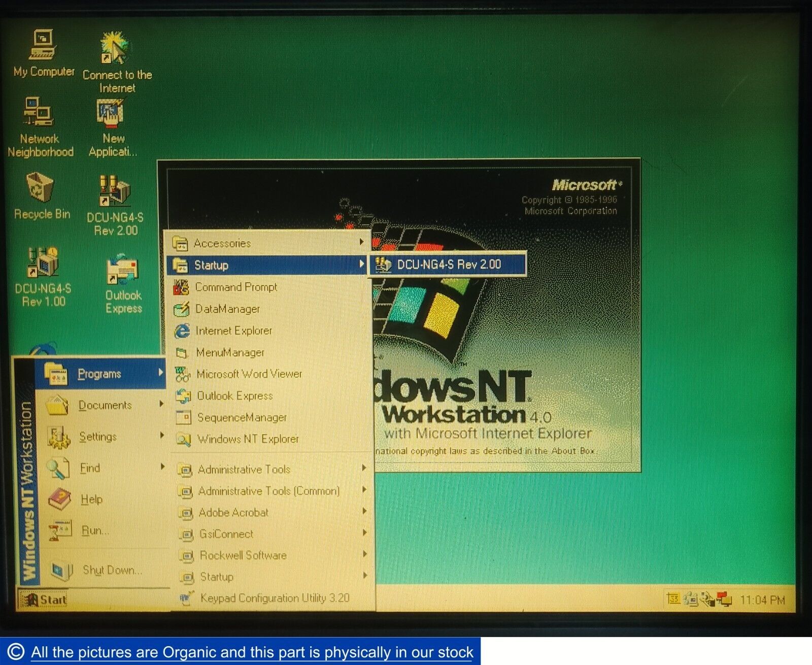Click the MenuManager icon in Programs

[182, 353]
